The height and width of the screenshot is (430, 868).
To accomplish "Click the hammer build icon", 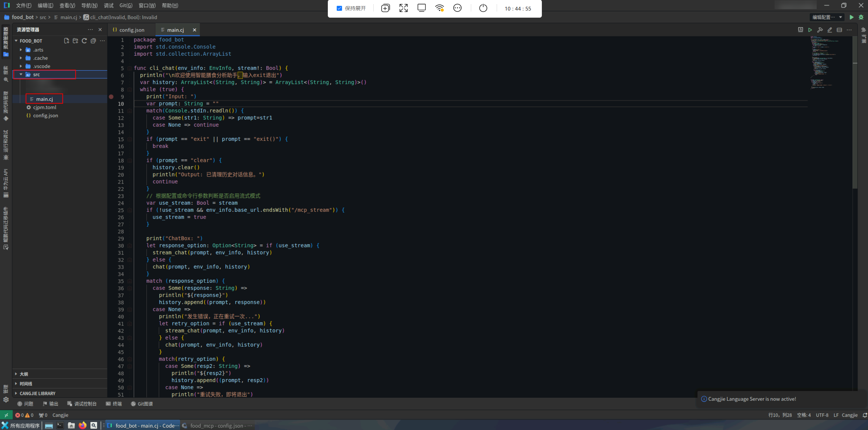I will tap(820, 30).
